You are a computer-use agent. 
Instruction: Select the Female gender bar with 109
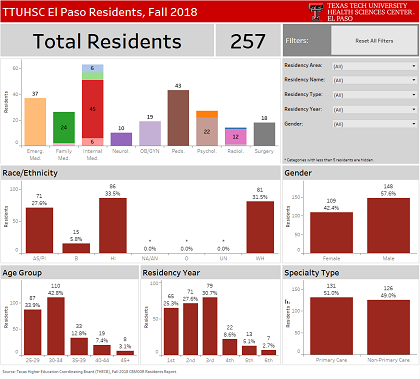[x=331, y=232]
